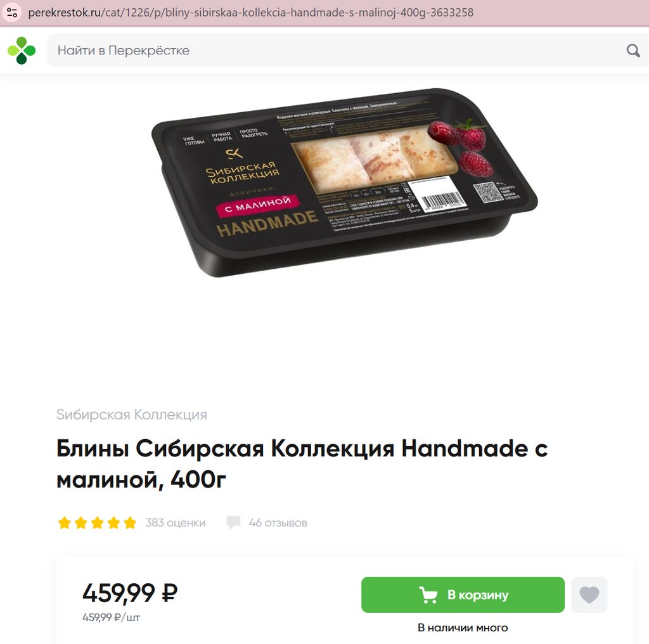This screenshot has width=649, height=644.
Task: Click the shopping cart icon in green button
Action: (428, 595)
